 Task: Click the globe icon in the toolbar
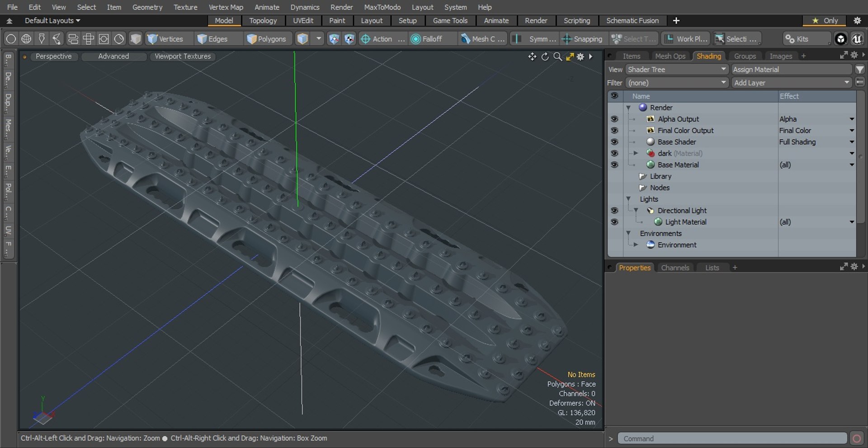pos(26,39)
